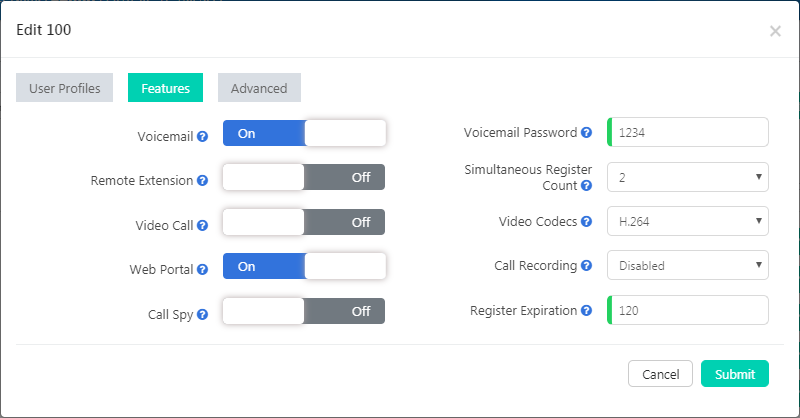
Task: Enable the Remote Extension toggle
Action: coord(304,178)
